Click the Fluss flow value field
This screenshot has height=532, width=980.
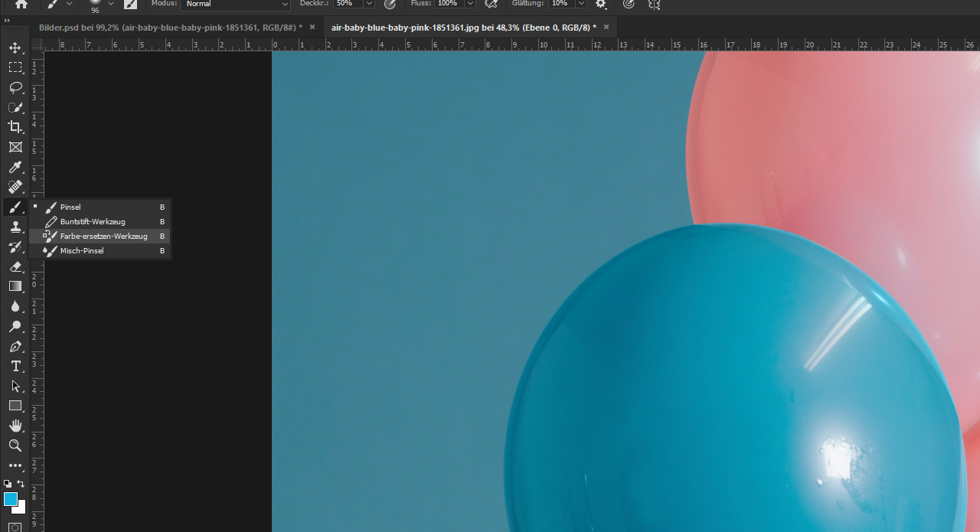tap(449, 4)
